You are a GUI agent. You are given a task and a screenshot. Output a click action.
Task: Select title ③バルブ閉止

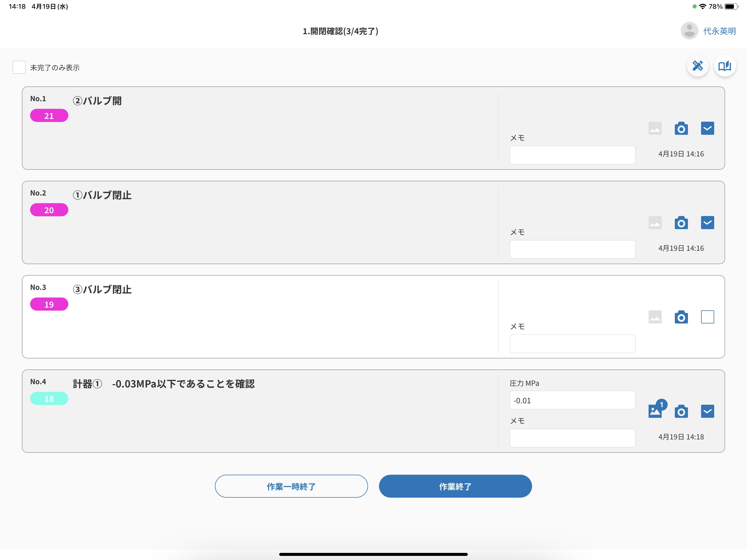pyautogui.click(x=102, y=289)
